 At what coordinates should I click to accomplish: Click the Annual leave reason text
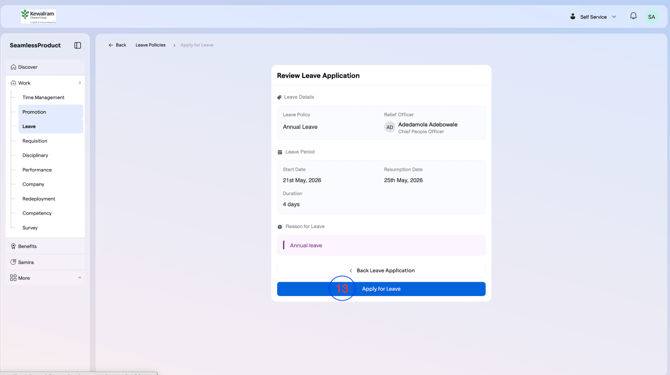coord(306,246)
